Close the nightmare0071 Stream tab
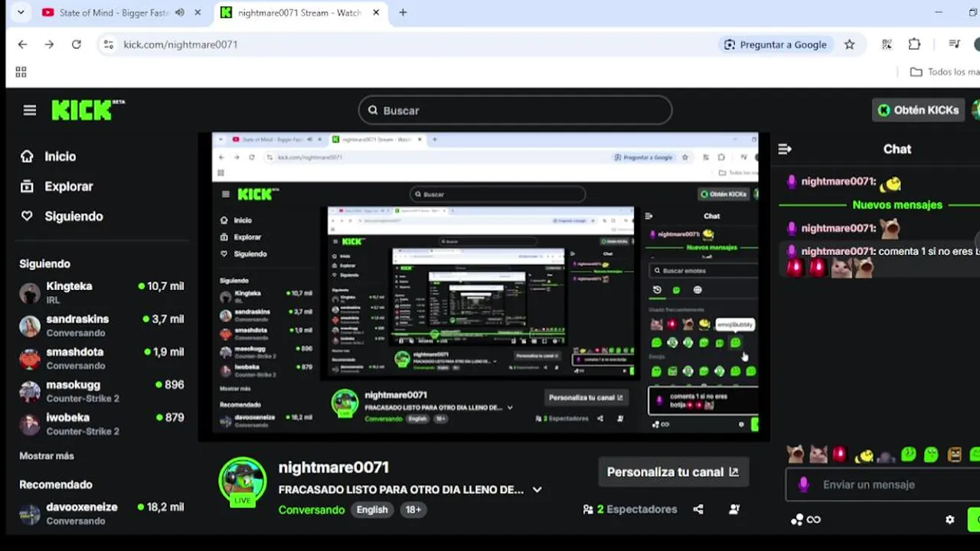This screenshot has width=980, height=551. [x=376, y=12]
